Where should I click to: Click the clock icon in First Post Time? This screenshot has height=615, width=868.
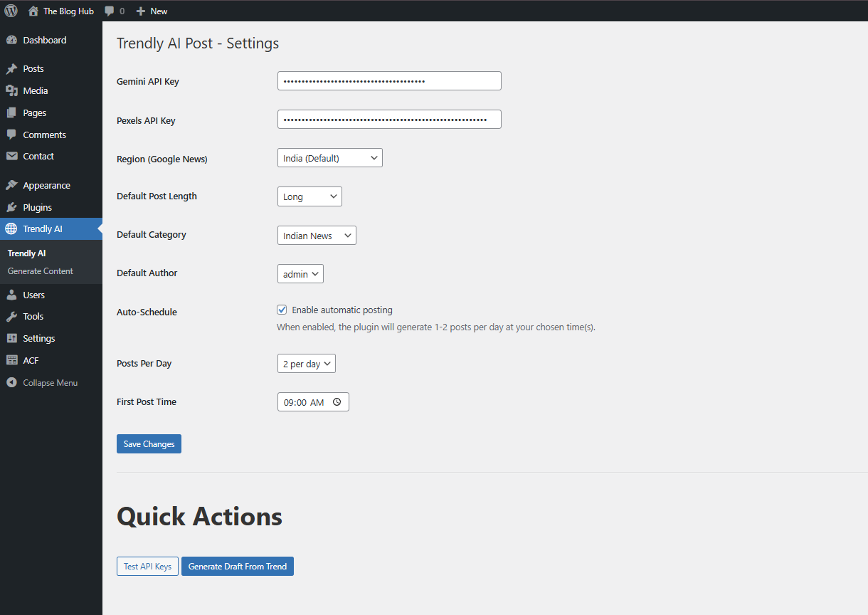click(x=337, y=402)
